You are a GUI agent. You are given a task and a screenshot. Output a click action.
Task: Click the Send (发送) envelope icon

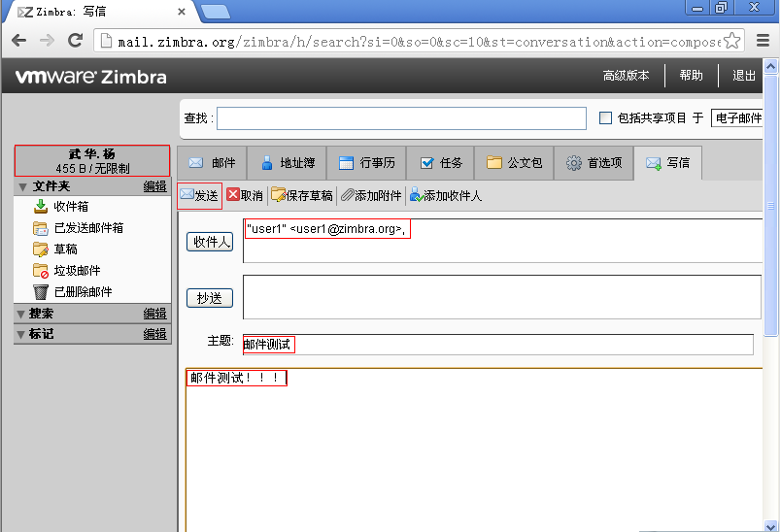pos(187,194)
